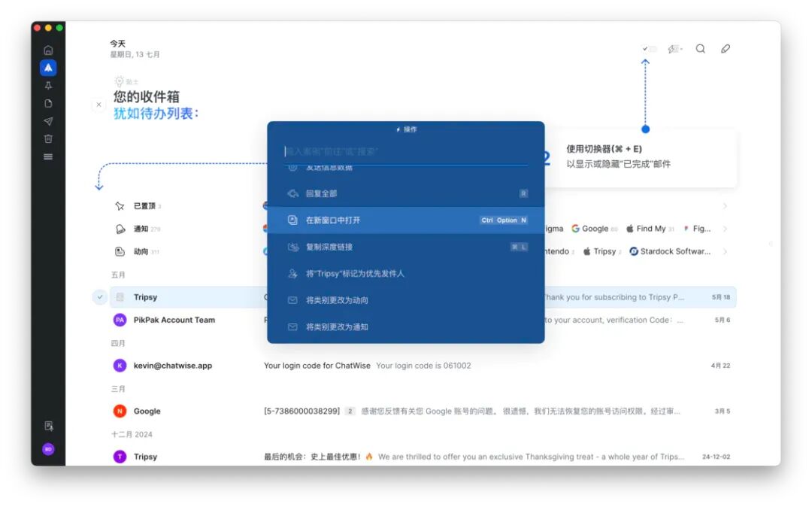Select the Spark inbox icon in the sidebar
Image resolution: width=812 pixels, height=507 pixels.
(48, 68)
